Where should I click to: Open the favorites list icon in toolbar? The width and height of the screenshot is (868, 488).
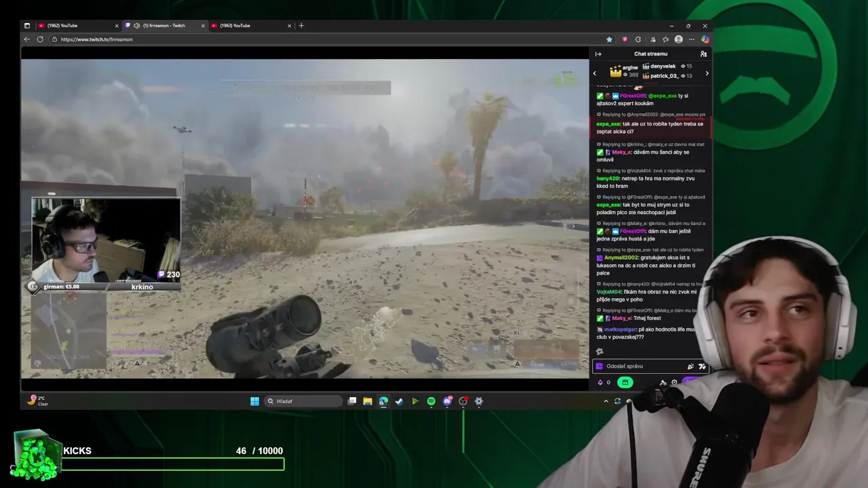coord(665,39)
